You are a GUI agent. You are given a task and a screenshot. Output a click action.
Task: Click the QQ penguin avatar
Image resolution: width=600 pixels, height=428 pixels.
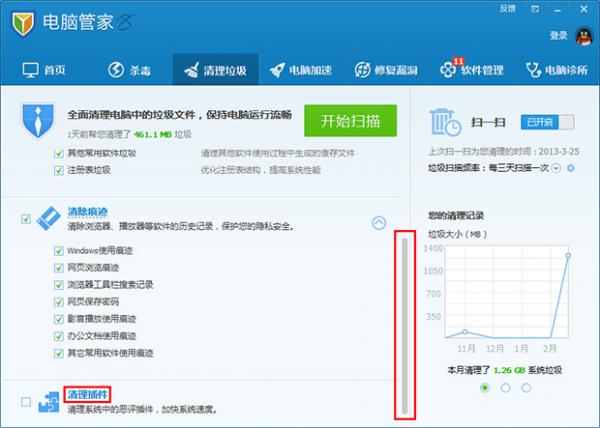583,37
